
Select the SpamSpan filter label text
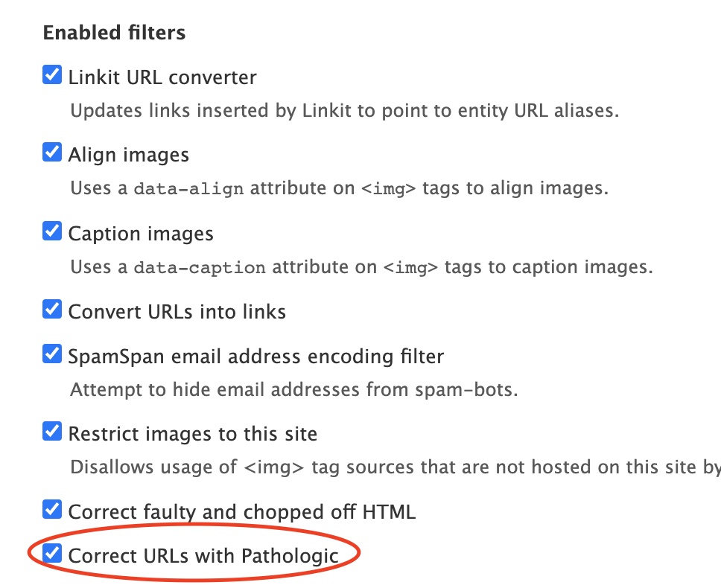[x=255, y=356]
